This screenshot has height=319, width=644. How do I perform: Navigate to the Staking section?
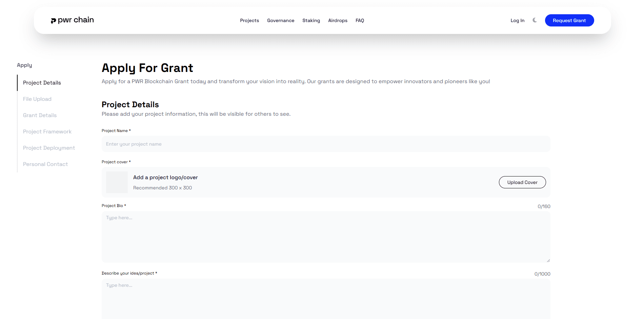(x=311, y=20)
